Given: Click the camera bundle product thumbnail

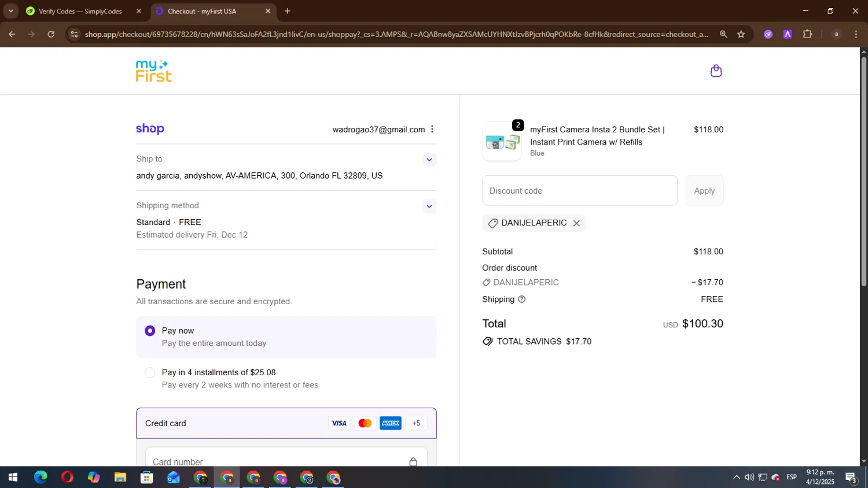Looking at the screenshot, I should pyautogui.click(x=502, y=142).
